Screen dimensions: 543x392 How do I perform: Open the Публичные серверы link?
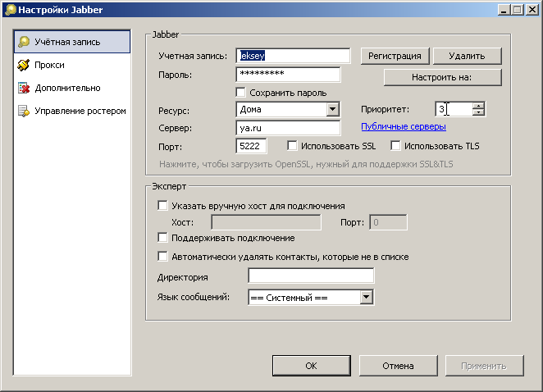[404, 126]
